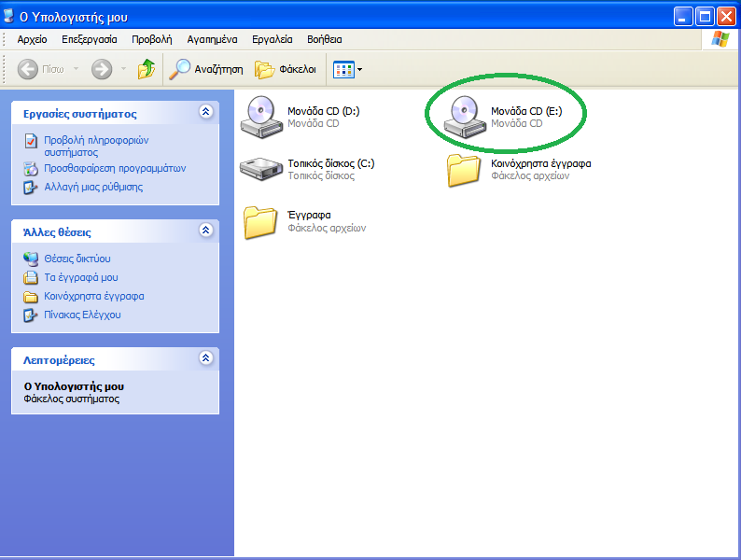Screen dimensions: 741x560
Task: Click My Computer title bar icon
Action: [8, 16]
